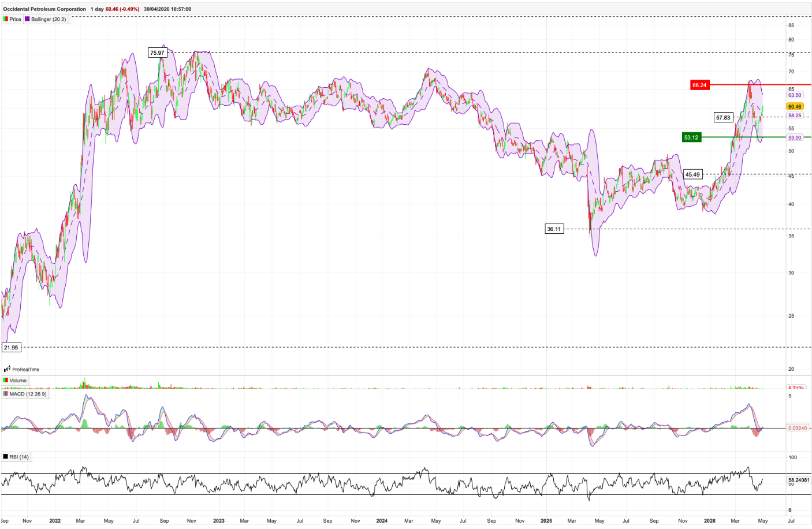Image resolution: width=812 pixels, height=529 pixels.
Task: Click the 1 day timeframe text
Action: tap(97, 9)
